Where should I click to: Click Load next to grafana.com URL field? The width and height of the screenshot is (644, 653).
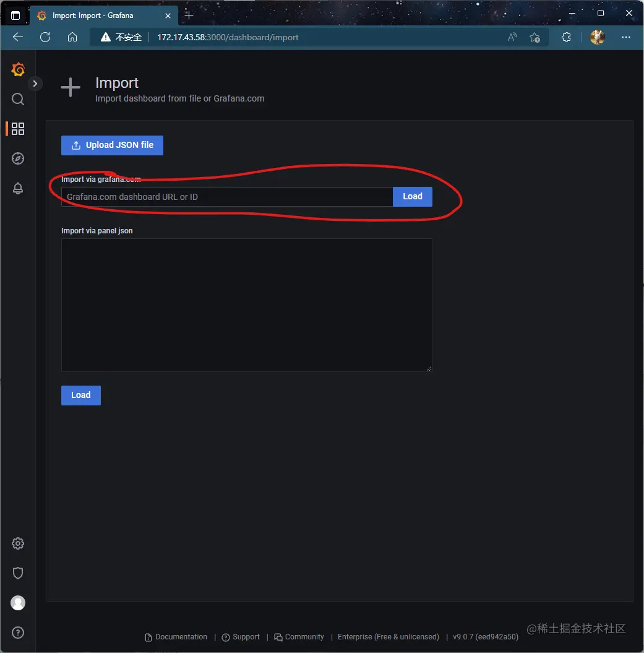413,197
